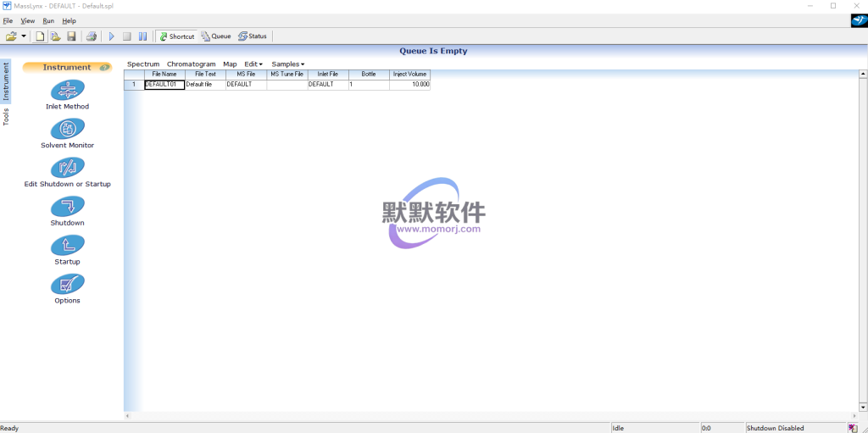
Task: Save the sample list with the floppy icon
Action: 71,36
